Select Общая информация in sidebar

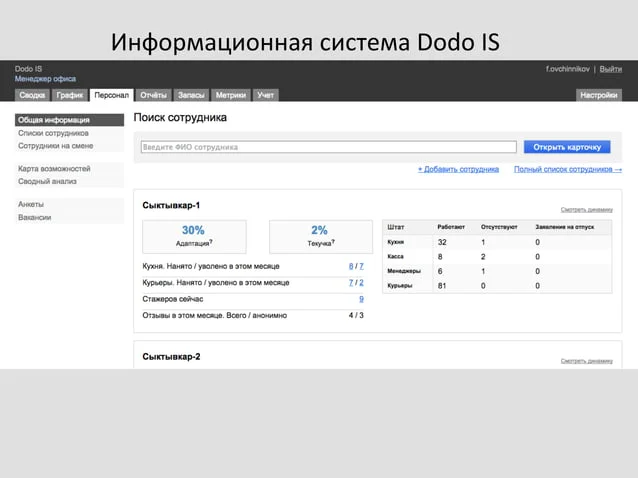point(70,120)
